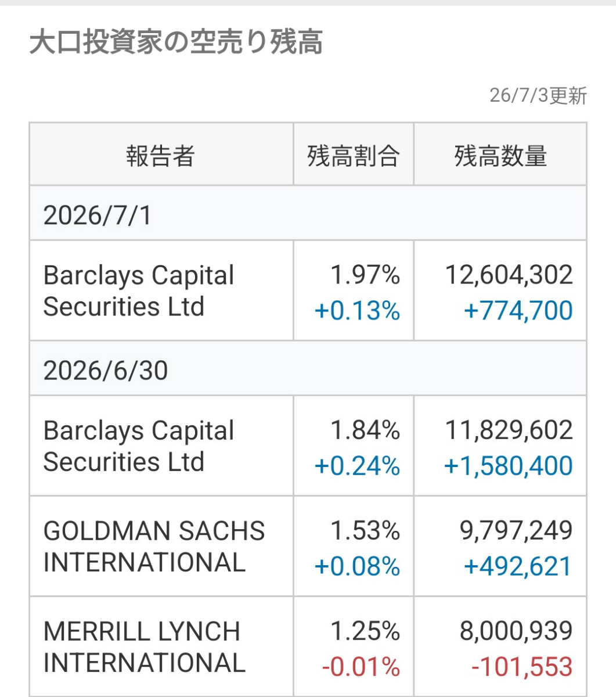Click the 9,797,249 balance quantity
The height and width of the screenshot is (697, 616).
[516, 531]
